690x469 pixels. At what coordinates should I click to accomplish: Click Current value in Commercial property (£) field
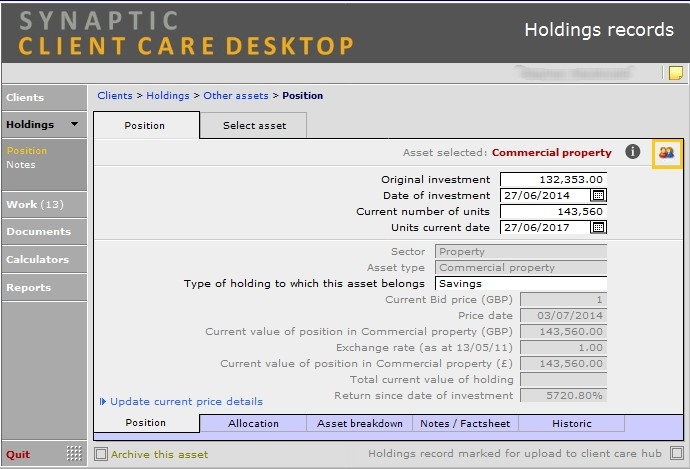pos(563,363)
